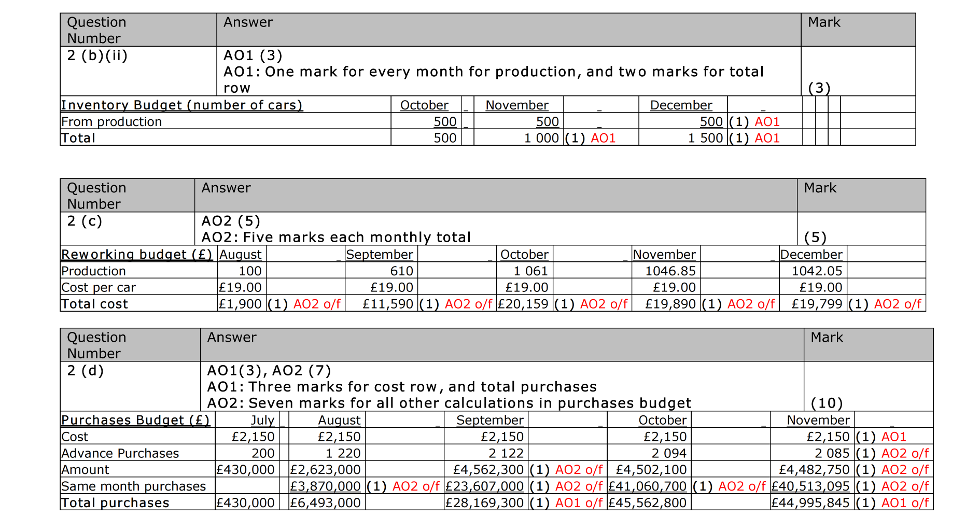
Task: Click the £2,623,000 August amount cell
Action: click(325, 470)
